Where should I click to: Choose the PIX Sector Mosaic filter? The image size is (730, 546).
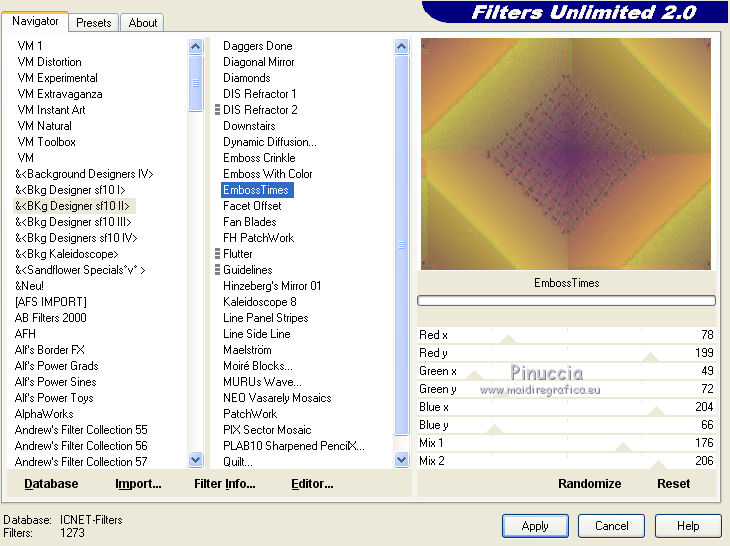pos(267,430)
